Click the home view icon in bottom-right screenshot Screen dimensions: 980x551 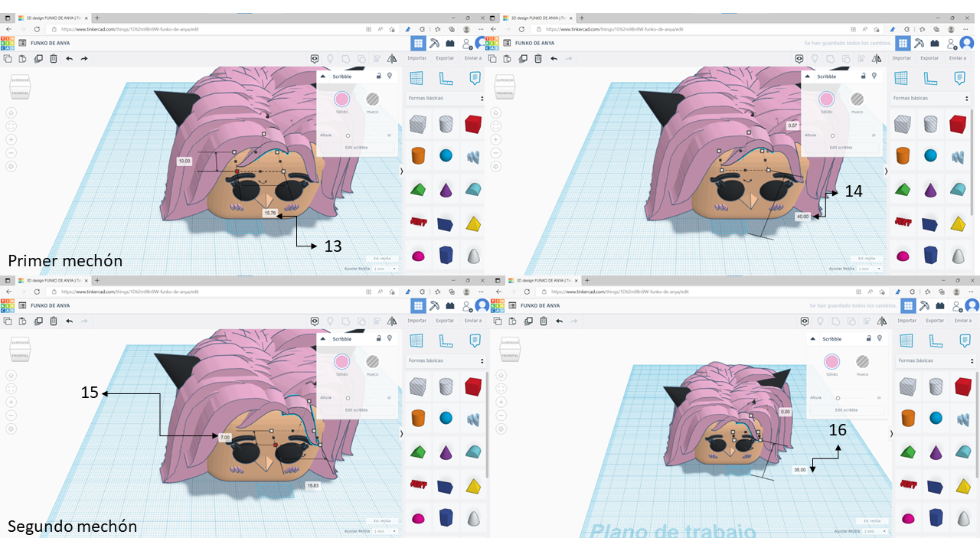pyautogui.click(x=501, y=375)
